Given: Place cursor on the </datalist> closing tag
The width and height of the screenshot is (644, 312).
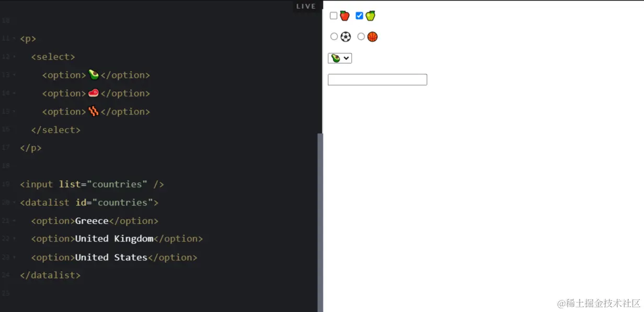Looking at the screenshot, I should tap(50, 275).
